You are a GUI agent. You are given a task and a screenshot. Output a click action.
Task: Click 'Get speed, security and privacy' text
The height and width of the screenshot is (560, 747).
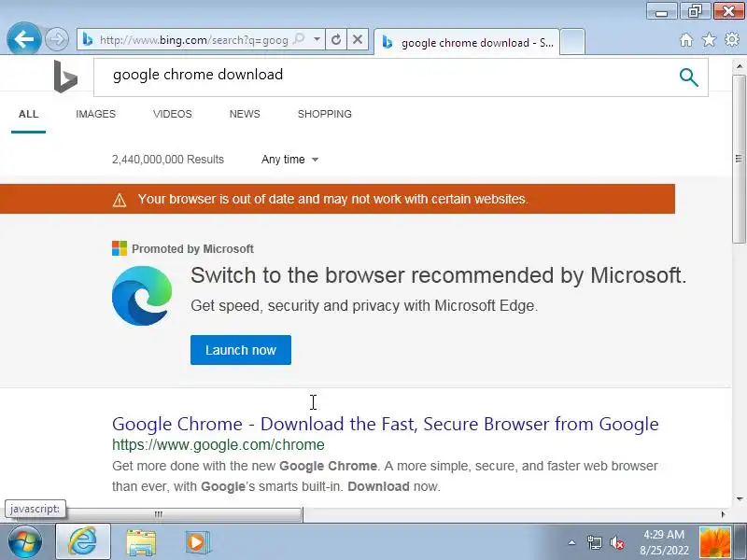[364, 306]
